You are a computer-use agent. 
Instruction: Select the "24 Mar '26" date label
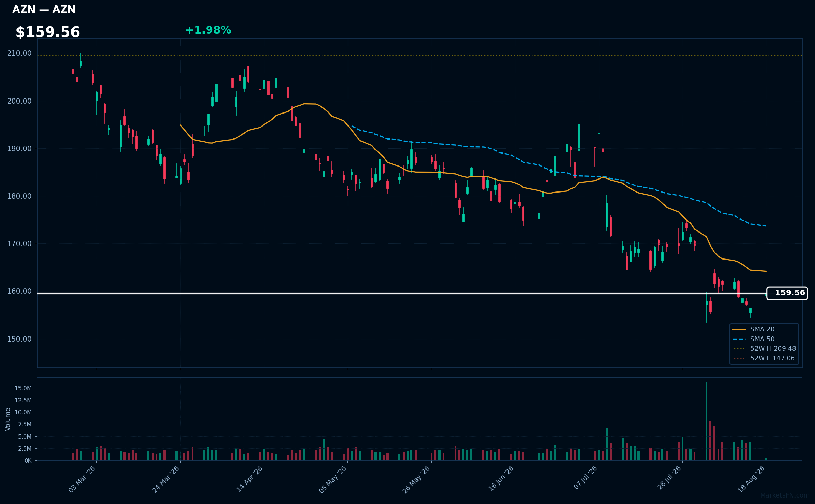166,479
